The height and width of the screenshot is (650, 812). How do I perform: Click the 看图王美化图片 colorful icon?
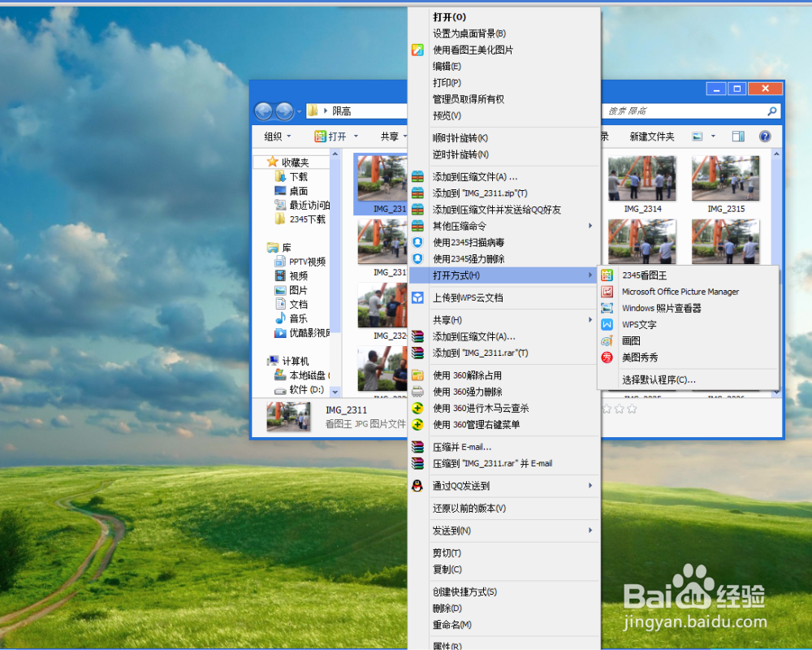pyautogui.click(x=417, y=50)
